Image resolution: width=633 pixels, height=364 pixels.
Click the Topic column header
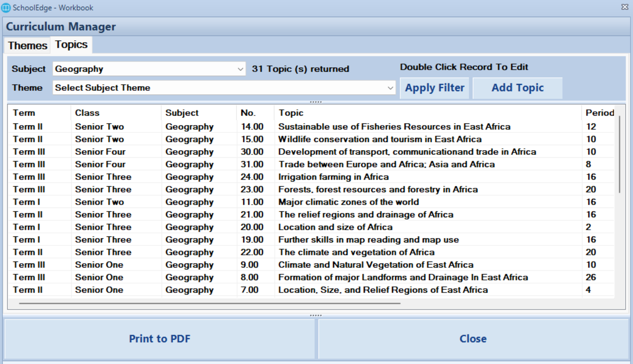pyautogui.click(x=291, y=113)
